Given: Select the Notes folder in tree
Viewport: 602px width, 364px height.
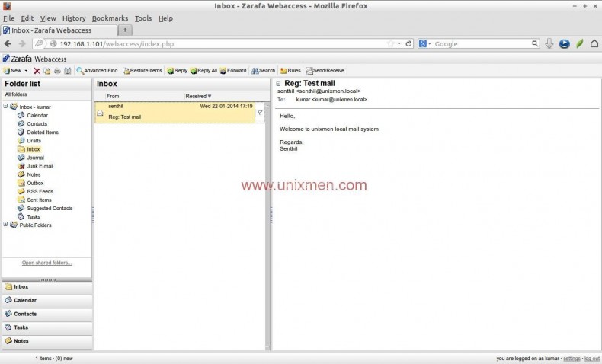Looking at the screenshot, I should [x=34, y=174].
